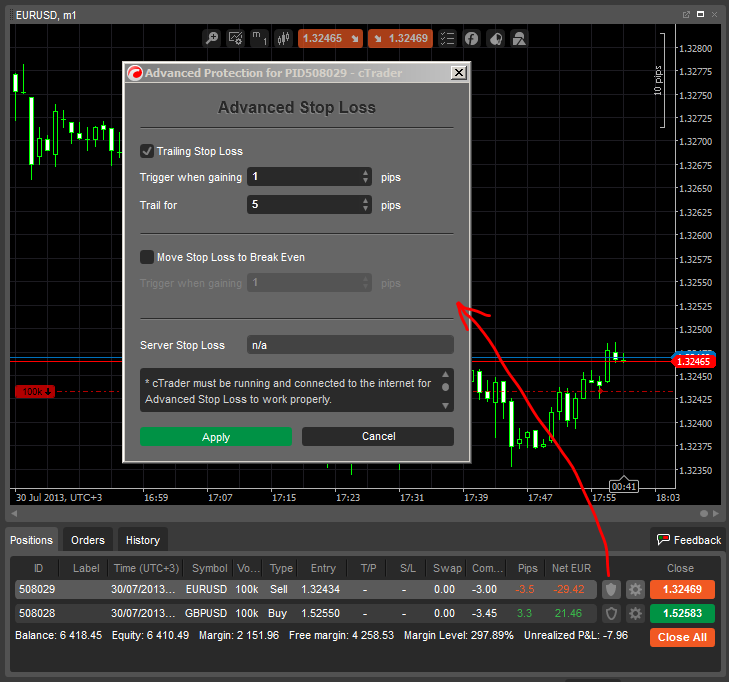Maximize the EURUSD chart panel
Image resolution: width=729 pixels, height=682 pixels.
click(700, 14)
